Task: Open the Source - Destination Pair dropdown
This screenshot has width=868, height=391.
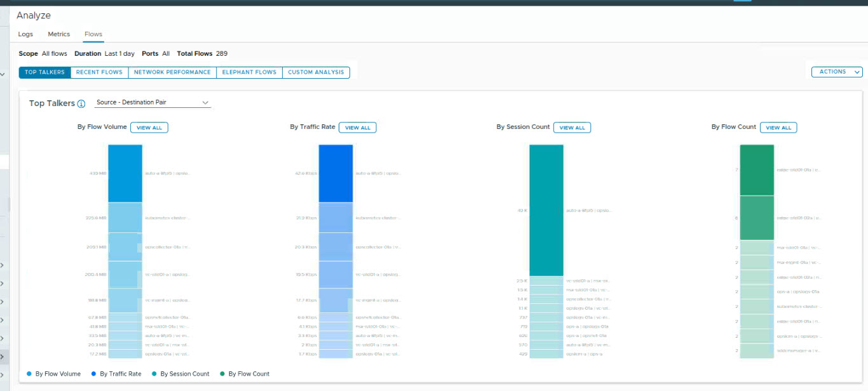Action: pos(153,102)
